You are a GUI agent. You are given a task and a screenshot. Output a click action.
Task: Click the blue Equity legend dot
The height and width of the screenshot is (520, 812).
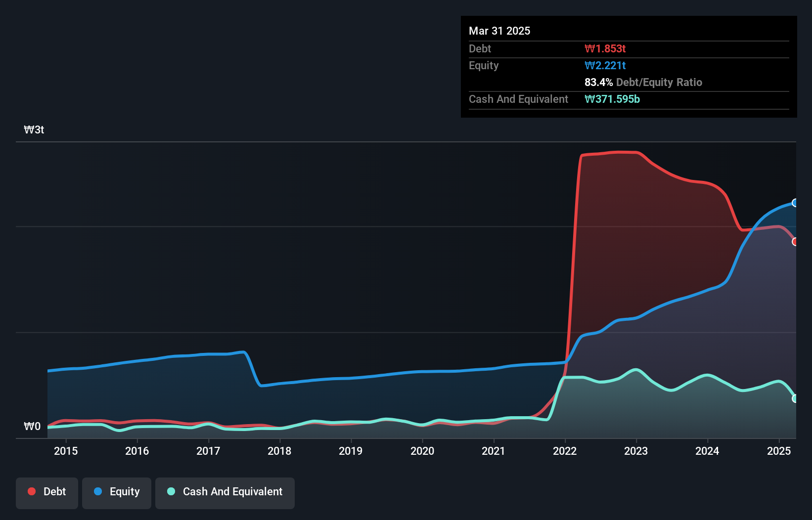(x=98, y=491)
